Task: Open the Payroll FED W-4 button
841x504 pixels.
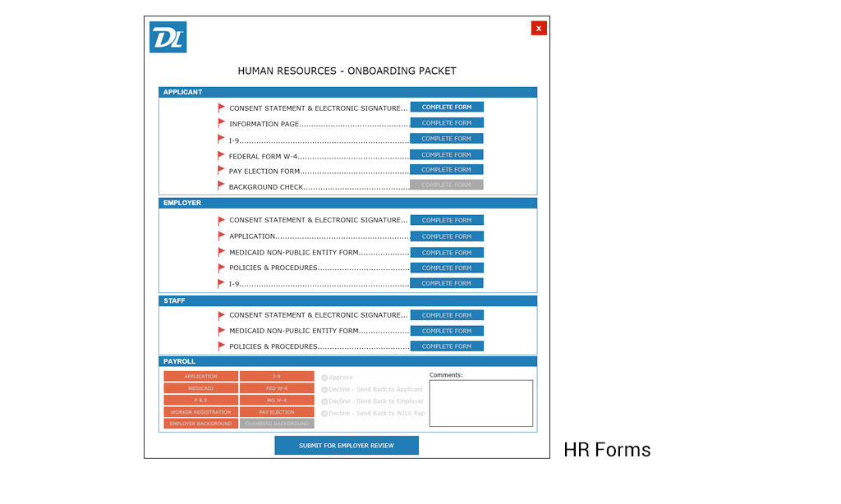Action: point(277,388)
